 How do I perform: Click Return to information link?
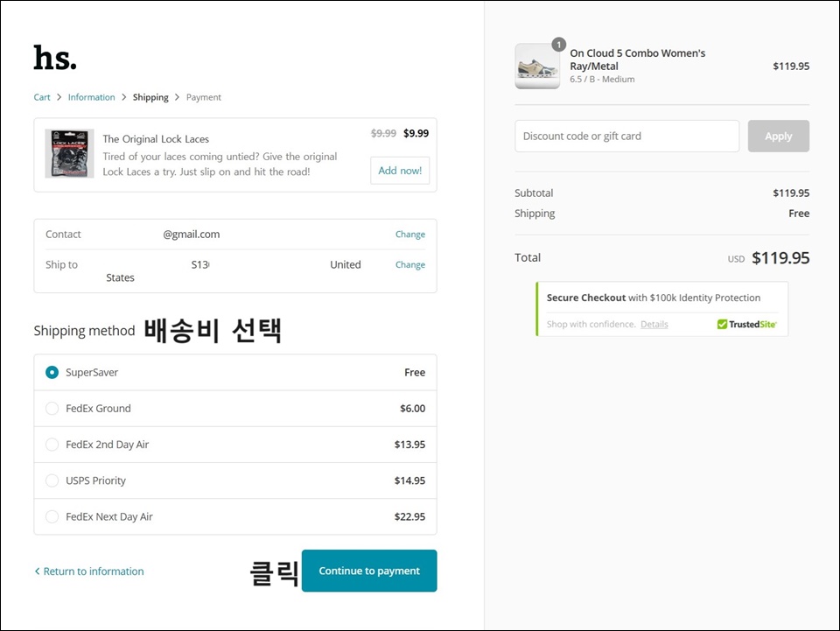[89, 571]
